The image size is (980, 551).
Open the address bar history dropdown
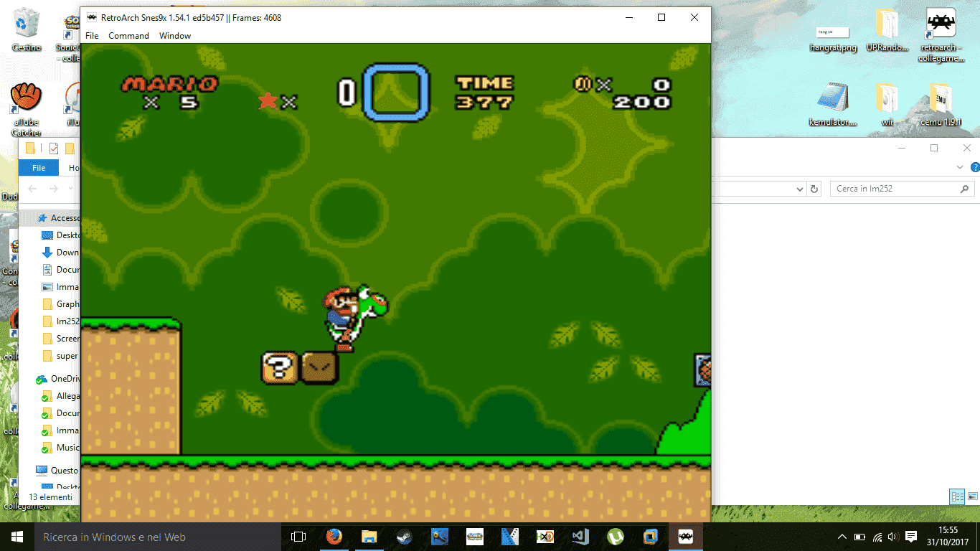point(800,189)
